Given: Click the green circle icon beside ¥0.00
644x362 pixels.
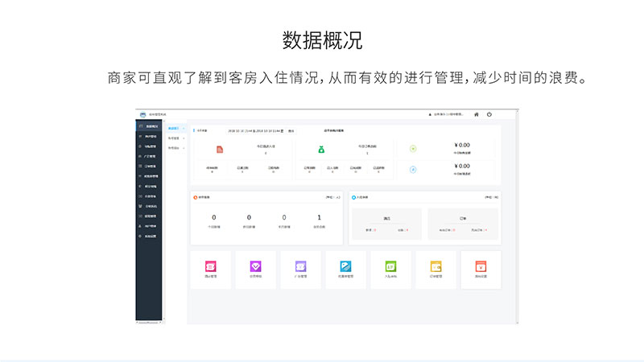Looking at the screenshot, I should click(x=413, y=149).
